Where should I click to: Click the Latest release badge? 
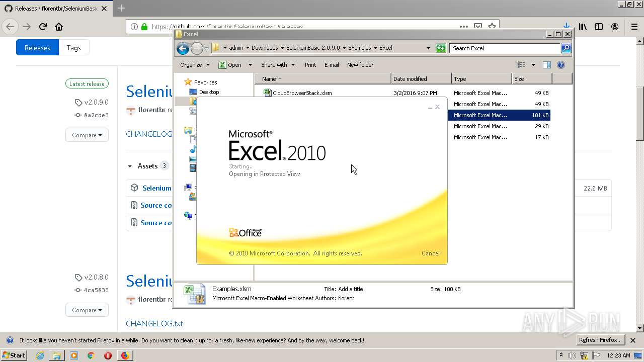point(87,84)
